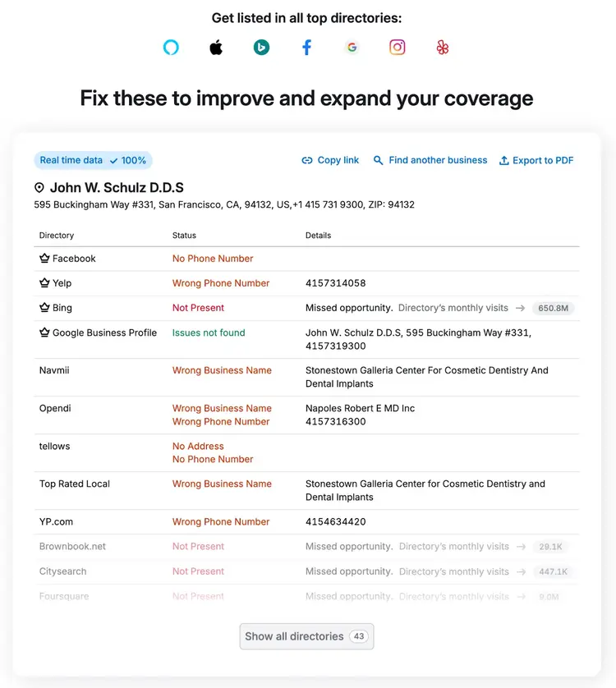Open Find another business

(x=430, y=161)
